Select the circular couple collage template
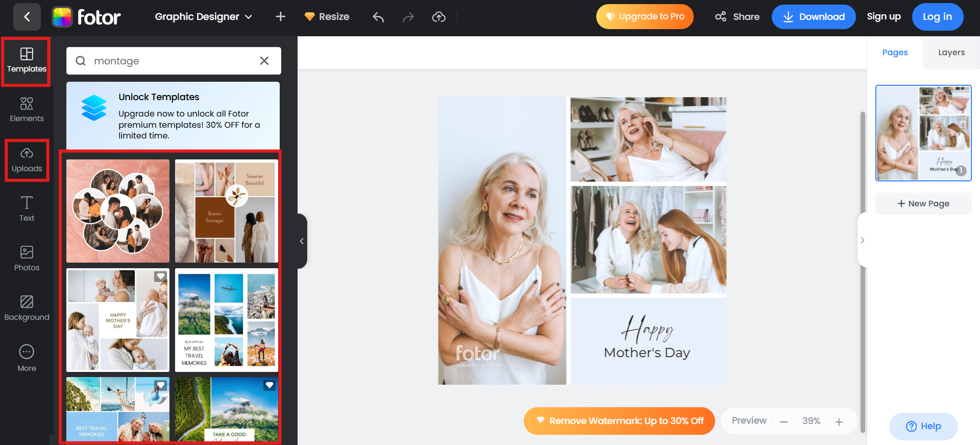This screenshot has width=980, height=445. (x=118, y=211)
